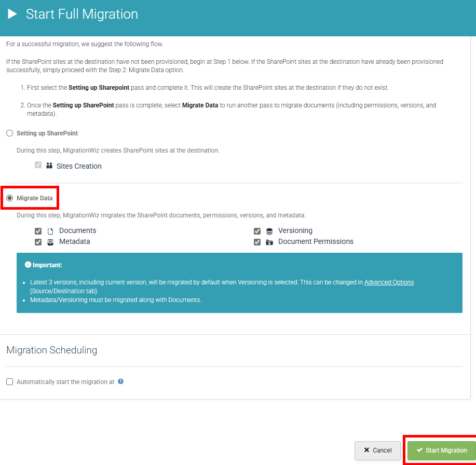Click the Documents page icon
This screenshot has height=465, width=476.
pyautogui.click(x=50, y=231)
